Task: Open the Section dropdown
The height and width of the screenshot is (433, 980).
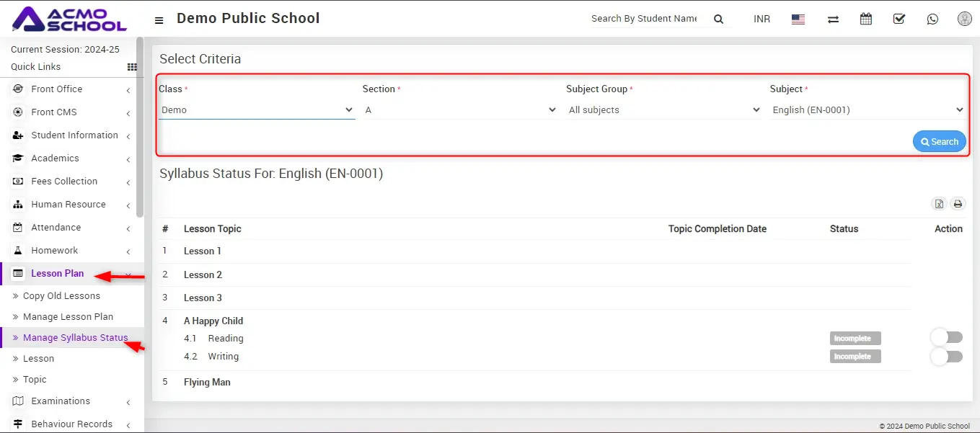Action: pos(460,110)
